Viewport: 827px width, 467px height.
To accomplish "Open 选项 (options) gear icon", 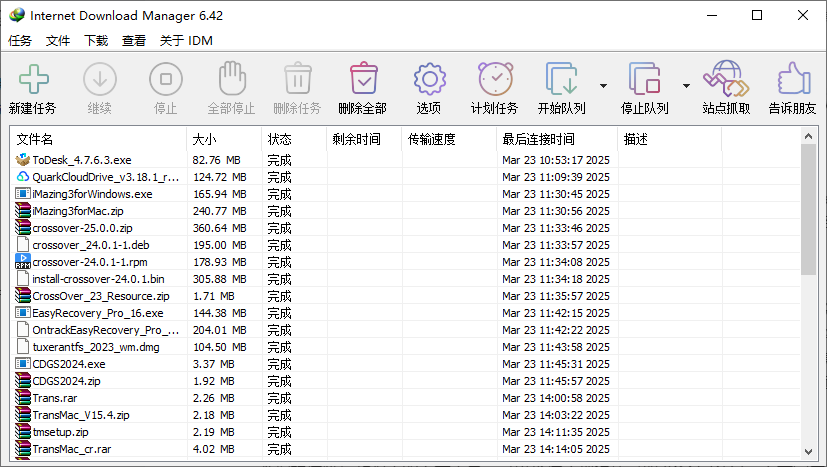I will [x=429, y=79].
